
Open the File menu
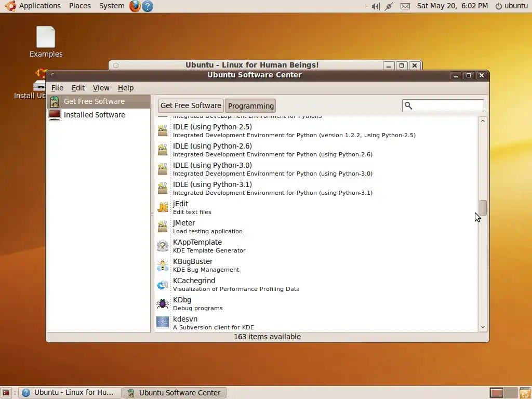click(57, 88)
